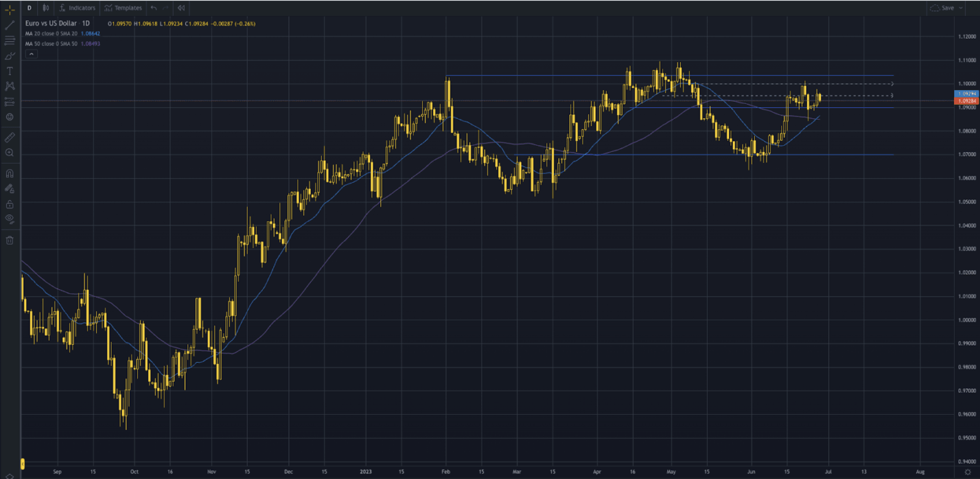Click the red 1.09284 current price label

pyautogui.click(x=967, y=101)
